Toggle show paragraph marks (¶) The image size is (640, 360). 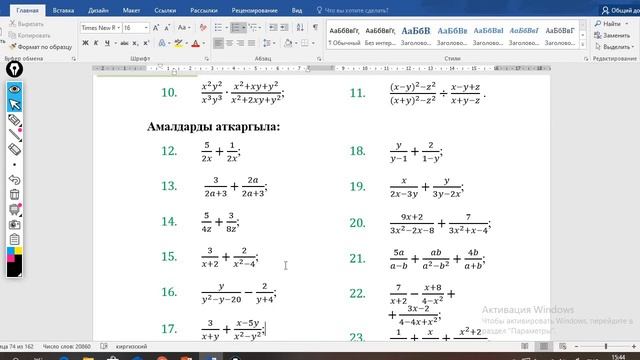pos(315,27)
